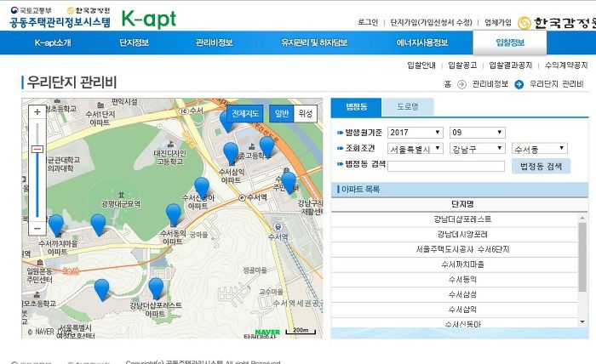The height and width of the screenshot is (364, 596).
Task: Open the 수서동 neighborhood dropdown
Action: 540,149
